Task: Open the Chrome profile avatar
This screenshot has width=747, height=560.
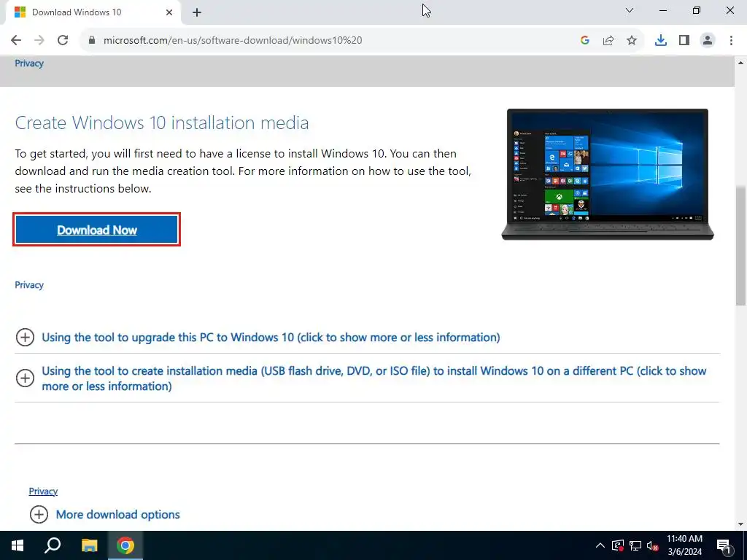Action: click(708, 40)
